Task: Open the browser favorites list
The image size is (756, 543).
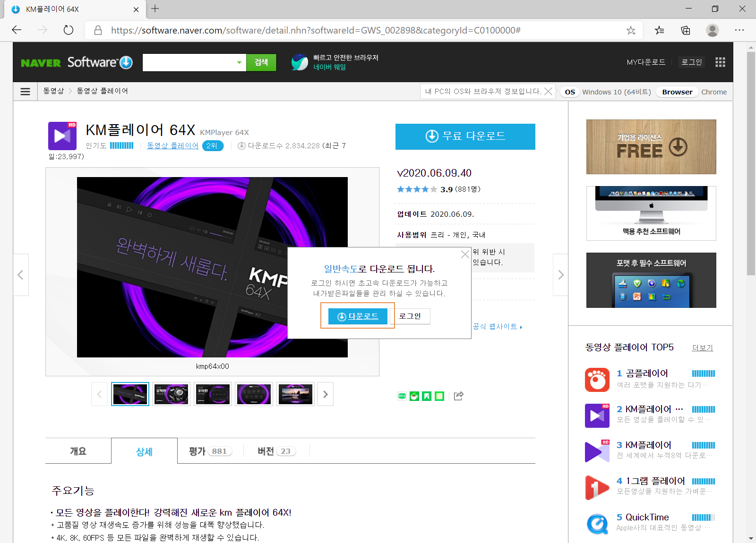Action: (659, 30)
